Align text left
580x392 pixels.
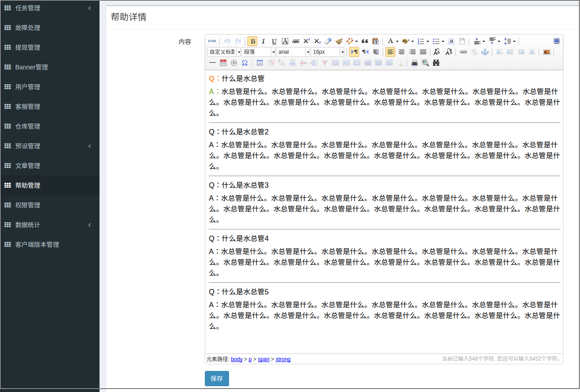pyautogui.click(x=390, y=52)
